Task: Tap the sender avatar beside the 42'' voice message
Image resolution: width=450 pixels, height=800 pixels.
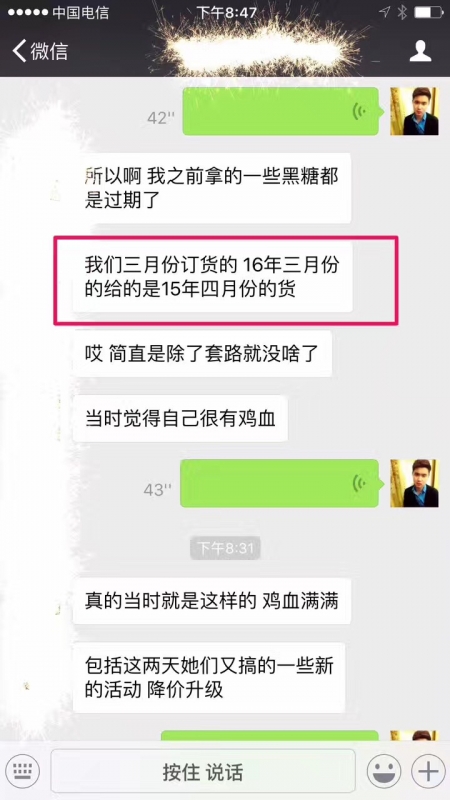Action: 414,111
